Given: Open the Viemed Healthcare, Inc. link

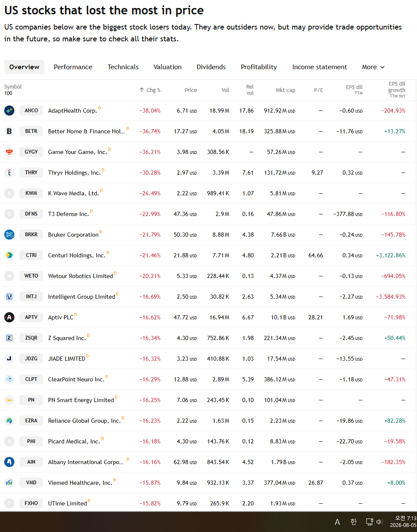Looking at the screenshot, I should pyautogui.click(x=80, y=483).
